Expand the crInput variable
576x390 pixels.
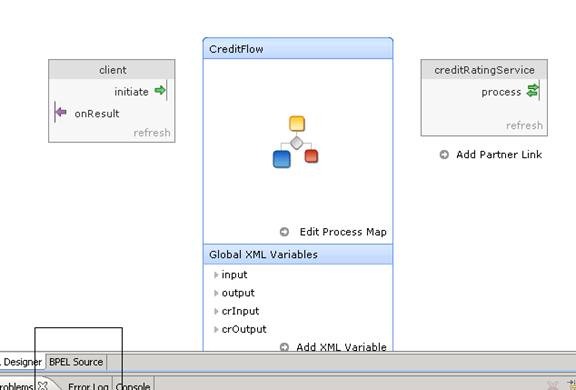(x=216, y=311)
